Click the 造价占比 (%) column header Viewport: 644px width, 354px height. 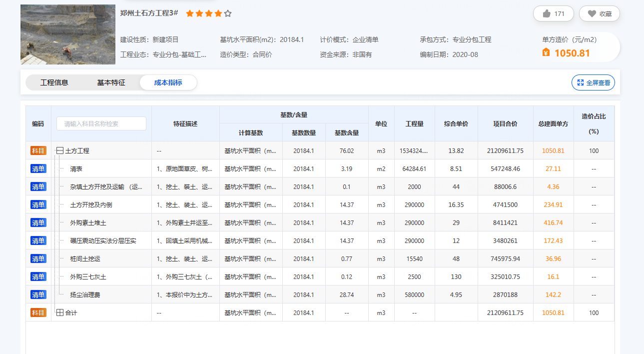click(594, 123)
